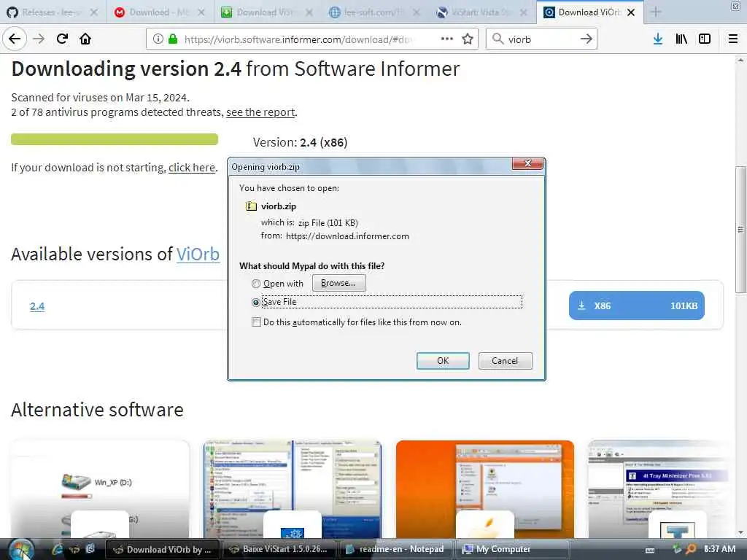Reload the current page
Screen dimensions: 747x560
[62, 39]
